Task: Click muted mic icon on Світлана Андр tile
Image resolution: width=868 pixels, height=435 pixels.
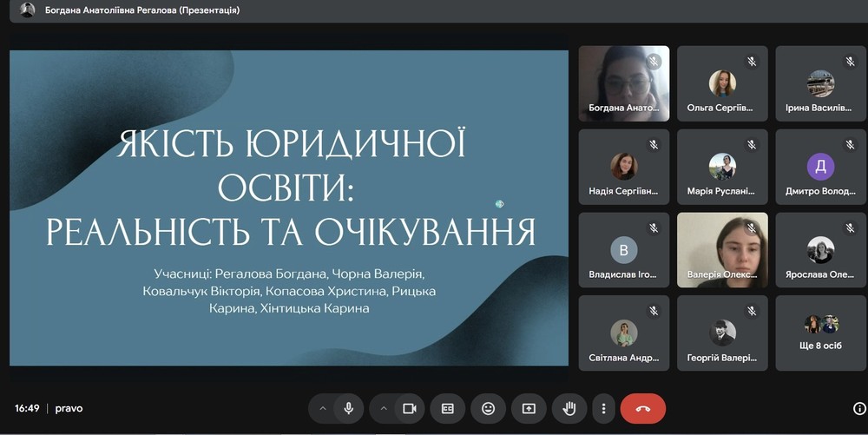Action: (x=654, y=311)
